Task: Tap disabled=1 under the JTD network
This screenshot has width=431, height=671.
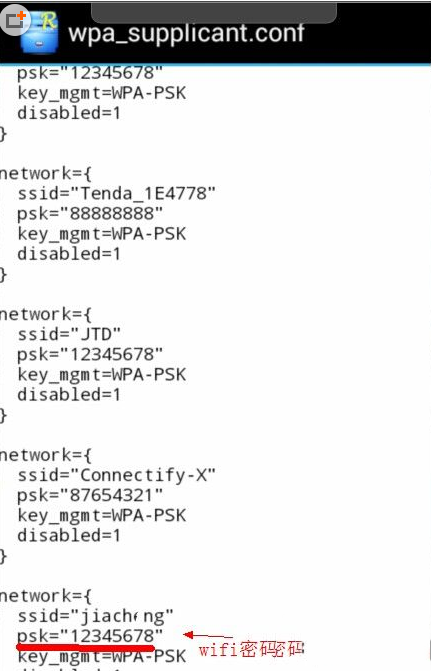Action: point(69,394)
